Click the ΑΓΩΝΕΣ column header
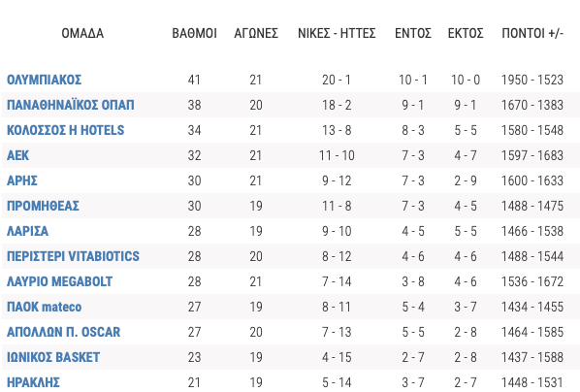The width and height of the screenshot is (580, 392). click(x=256, y=33)
